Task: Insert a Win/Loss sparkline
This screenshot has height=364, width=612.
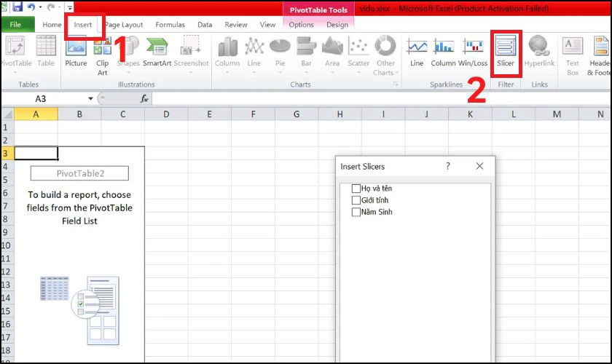Action: point(473,52)
